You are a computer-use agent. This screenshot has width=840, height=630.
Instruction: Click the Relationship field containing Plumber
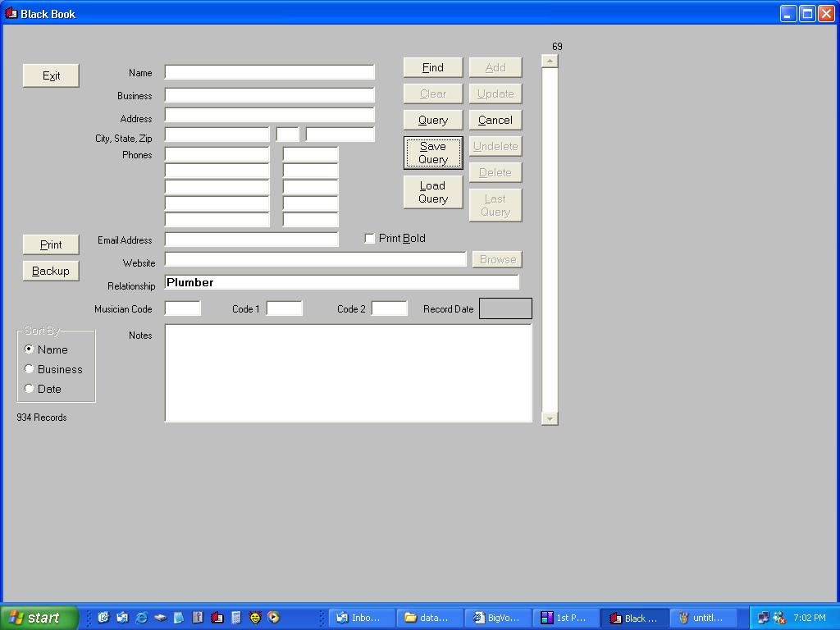tap(341, 282)
